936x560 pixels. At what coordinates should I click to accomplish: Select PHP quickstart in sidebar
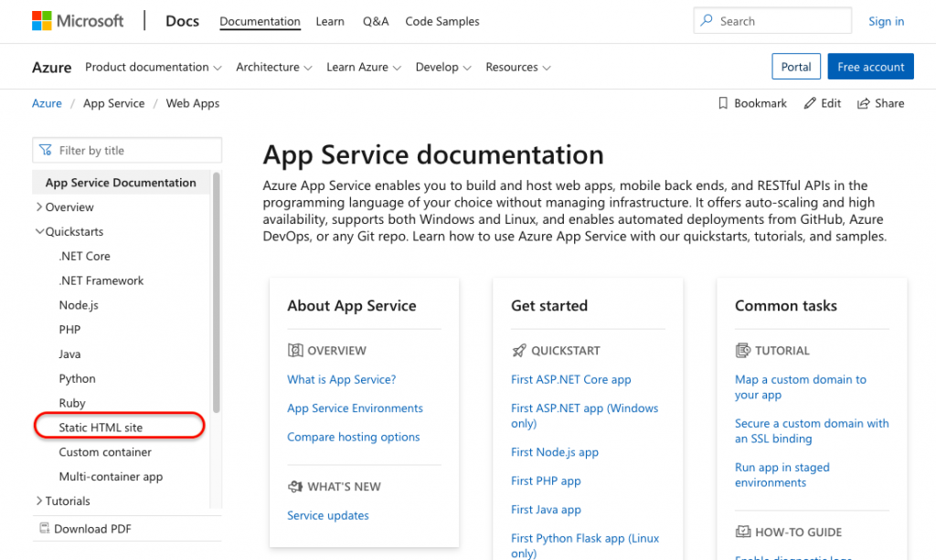69,329
